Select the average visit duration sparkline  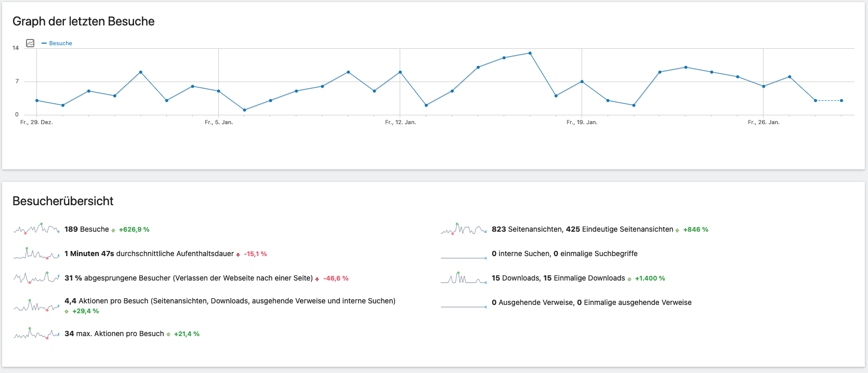click(36, 254)
